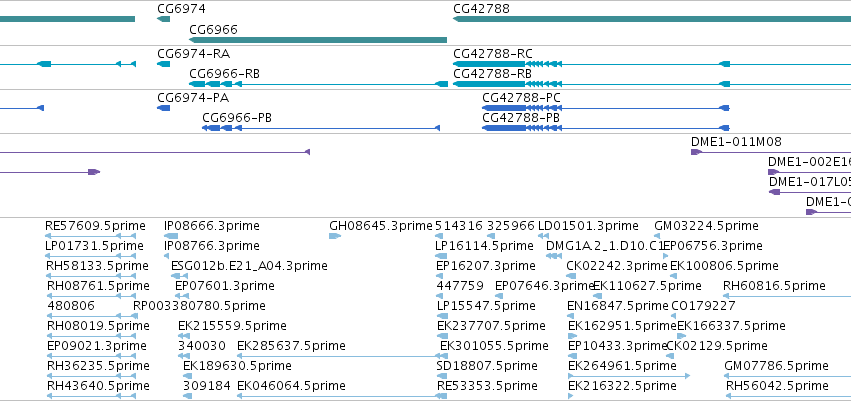Select EST RH58133.5prime

coord(98,266)
